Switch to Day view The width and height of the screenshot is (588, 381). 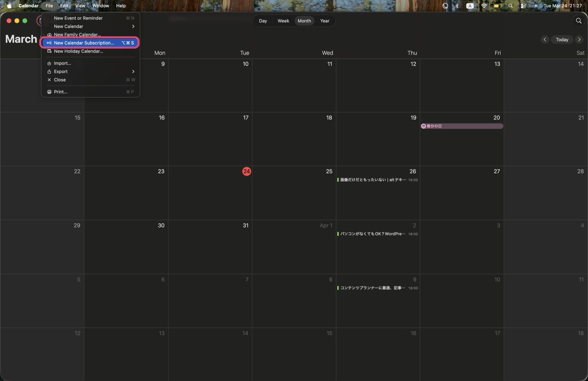point(263,21)
